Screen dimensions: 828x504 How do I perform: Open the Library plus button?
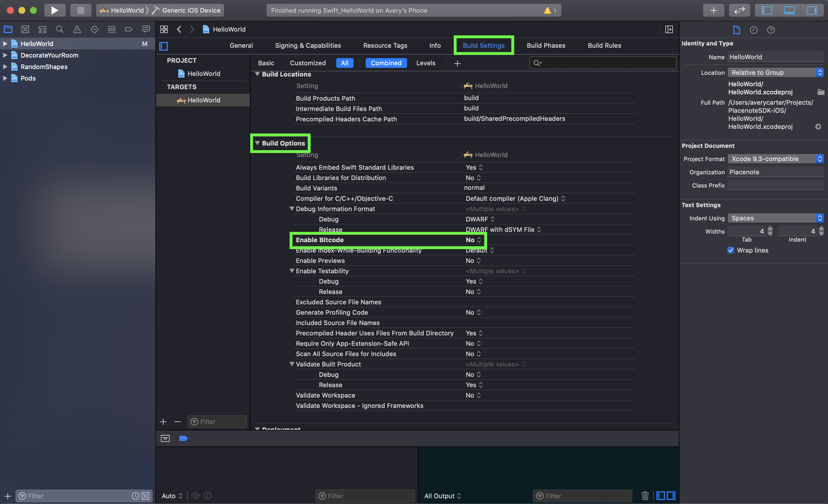pyautogui.click(x=713, y=10)
